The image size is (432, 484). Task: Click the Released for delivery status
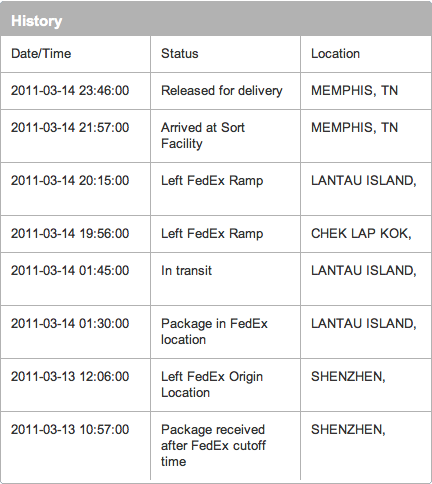coord(222,91)
